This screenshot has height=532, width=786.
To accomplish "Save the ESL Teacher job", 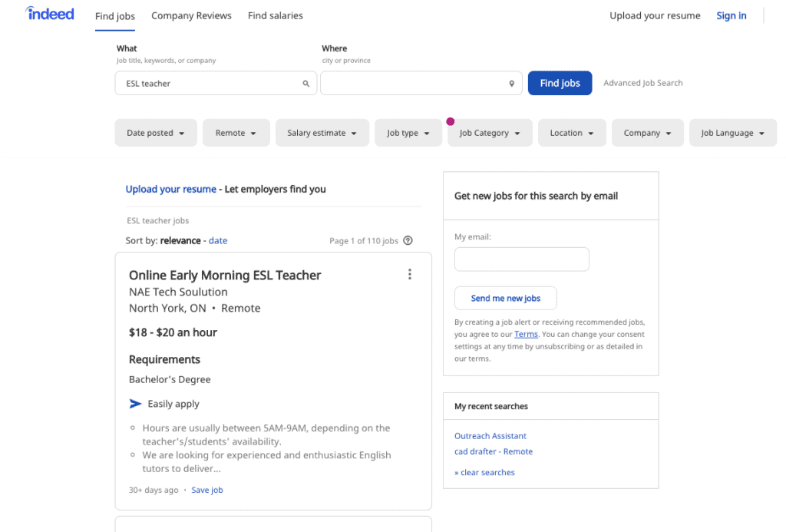I will click(207, 490).
